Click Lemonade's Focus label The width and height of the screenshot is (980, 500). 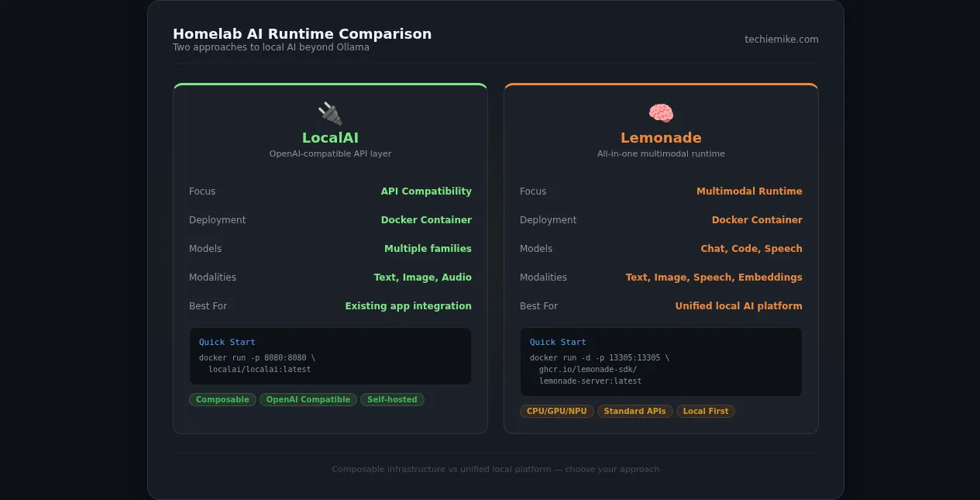pyautogui.click(x=533, y=191)
